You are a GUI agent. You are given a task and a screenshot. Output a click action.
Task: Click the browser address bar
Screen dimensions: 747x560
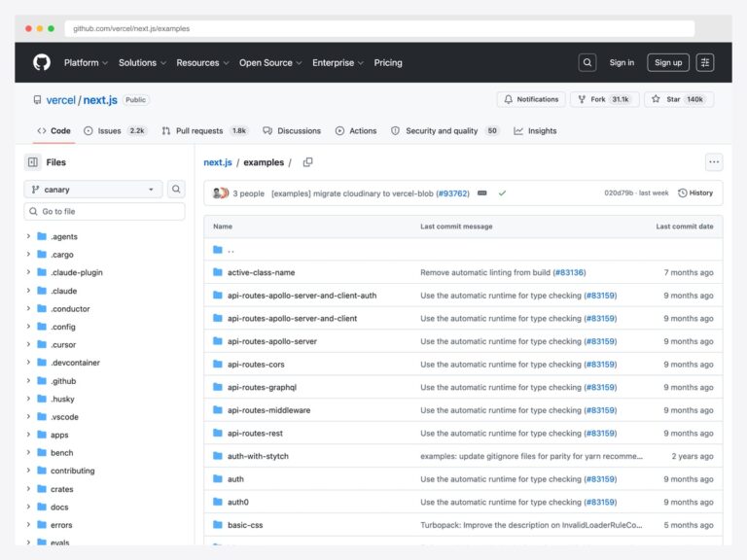(379, 28)
